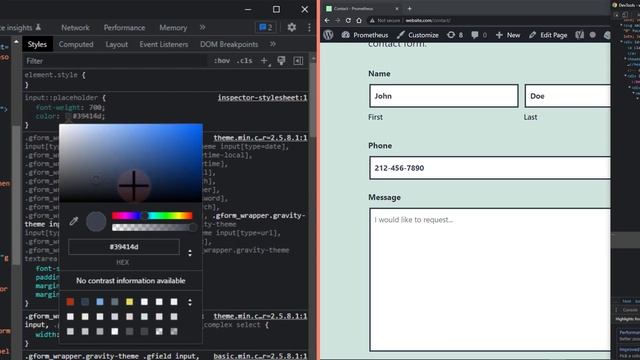This screenshot has height=360, width=640.
Task: Show more DevTools panel tabs
Action: pyautogui.click(x=202, y=27)
